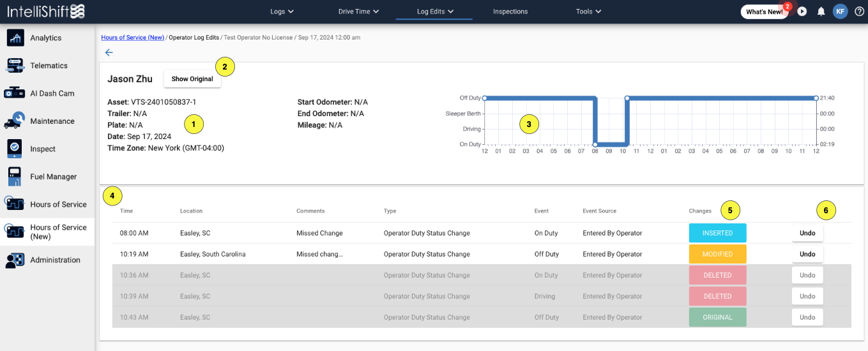
Task: Click the DELETED badge for 10:39 AM
Action: pos(717,296)
